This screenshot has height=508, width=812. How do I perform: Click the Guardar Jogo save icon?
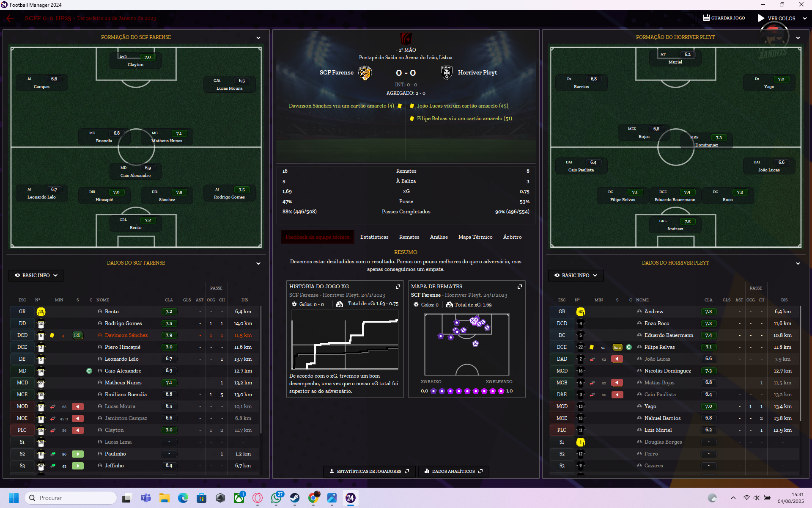(x=706, y=18)
